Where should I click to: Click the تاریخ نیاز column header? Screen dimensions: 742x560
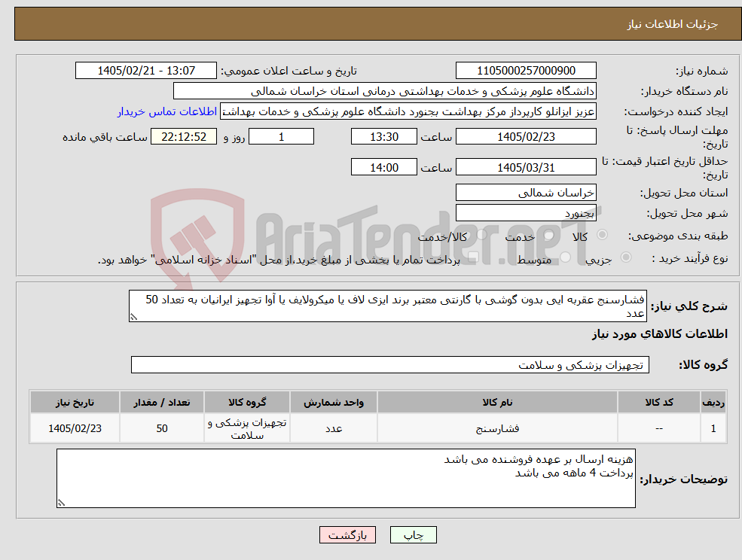[x=75, y=403]
